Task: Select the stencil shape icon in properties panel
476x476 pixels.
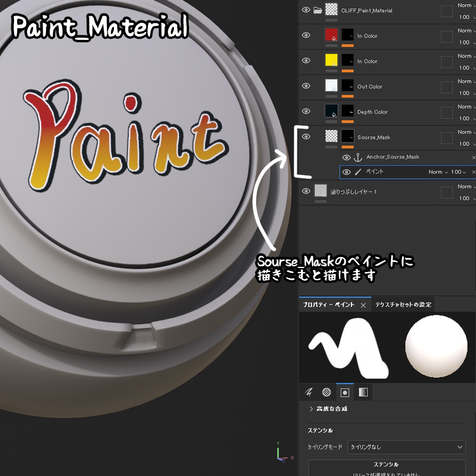Action: [344, 392]
